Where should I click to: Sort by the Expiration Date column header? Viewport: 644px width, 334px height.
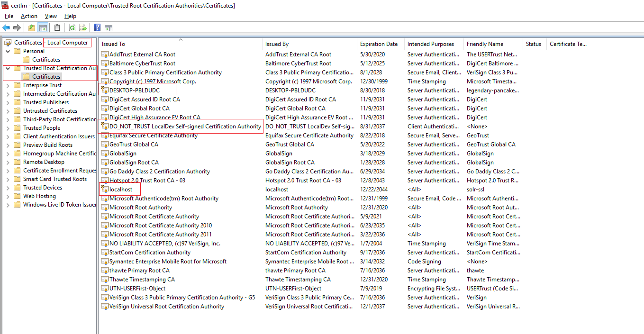pos(381,44)
